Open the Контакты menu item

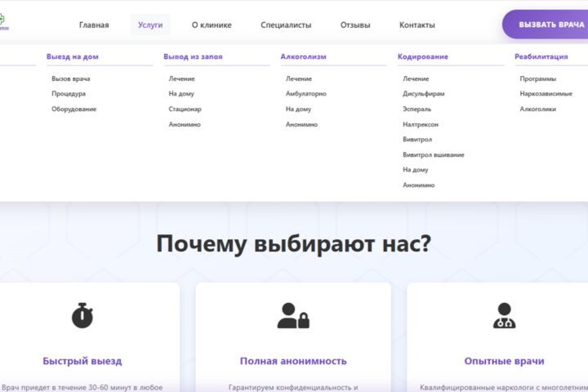click(417, 24)
